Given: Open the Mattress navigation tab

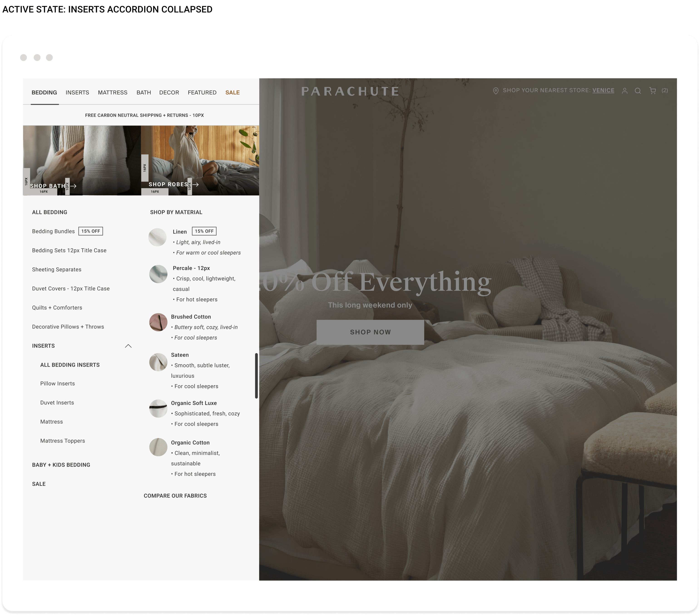Looking at the screenshot, I should tap(112, 92).
